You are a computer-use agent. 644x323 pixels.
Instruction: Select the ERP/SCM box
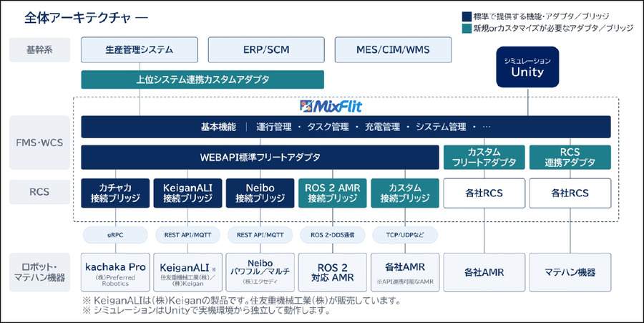(x=266, y=49)
